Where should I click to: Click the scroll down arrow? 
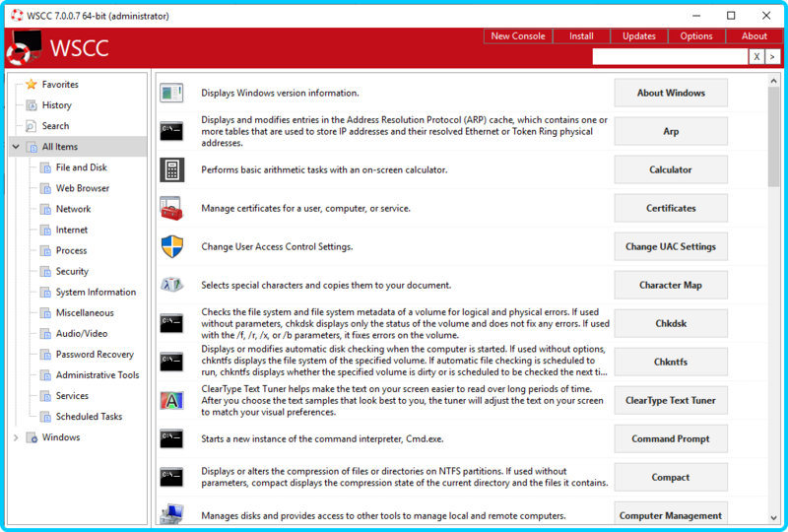point(773,518)
